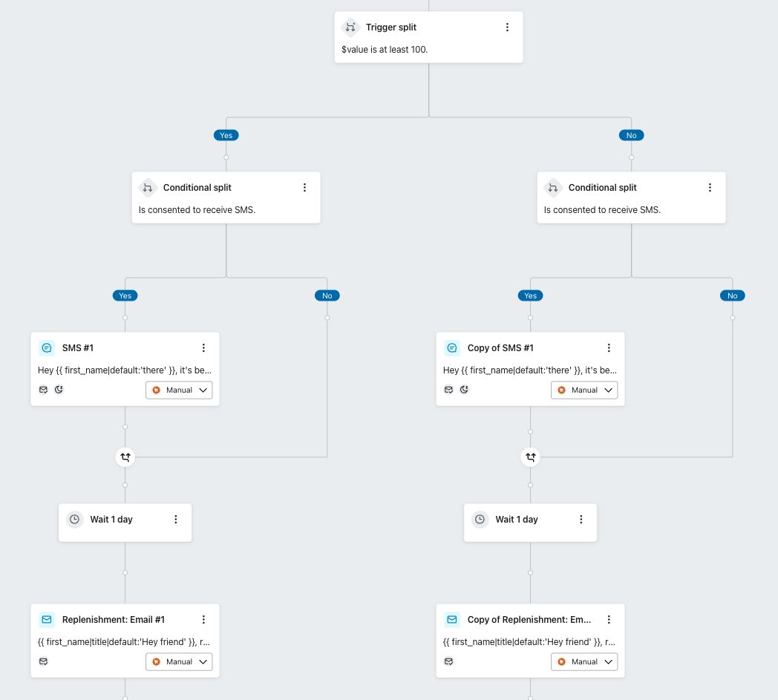The image size is (778, 700).
Task: Click the No badge on the right Conditional split
Action: pos(732,295)
